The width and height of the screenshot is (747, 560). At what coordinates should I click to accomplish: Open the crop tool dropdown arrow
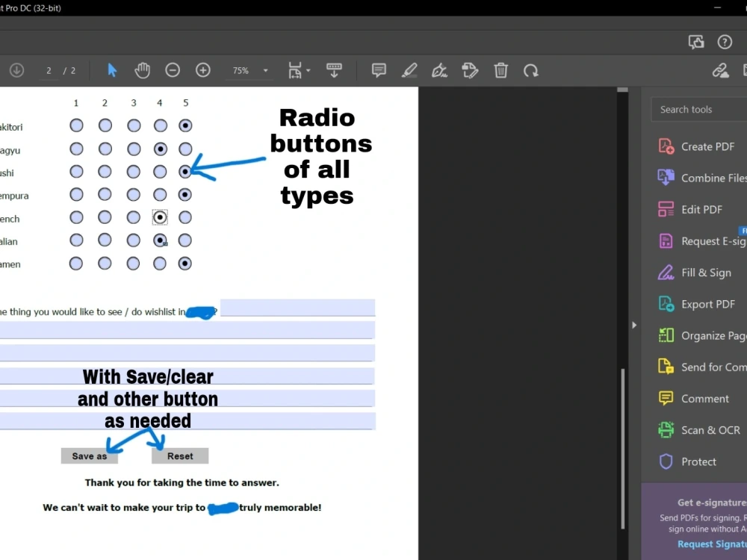(x=307, y=70)
